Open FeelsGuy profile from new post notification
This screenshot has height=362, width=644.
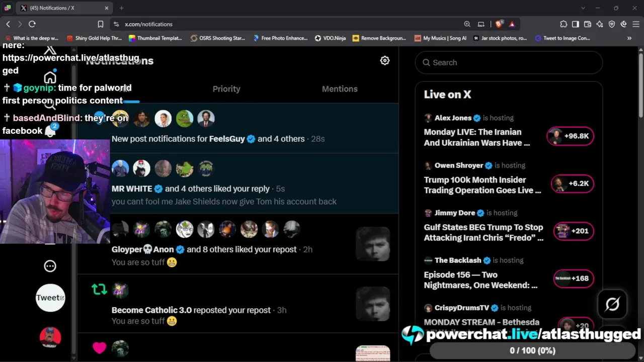click(227, 139)
